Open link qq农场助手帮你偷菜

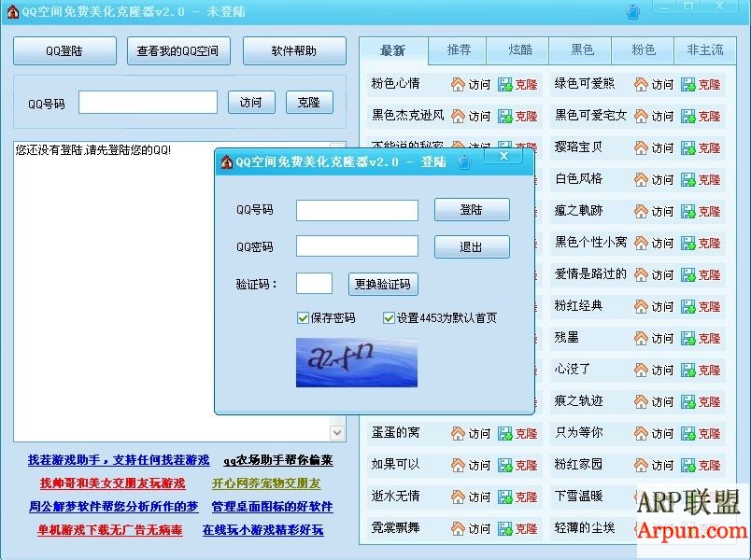coord(278,460)
